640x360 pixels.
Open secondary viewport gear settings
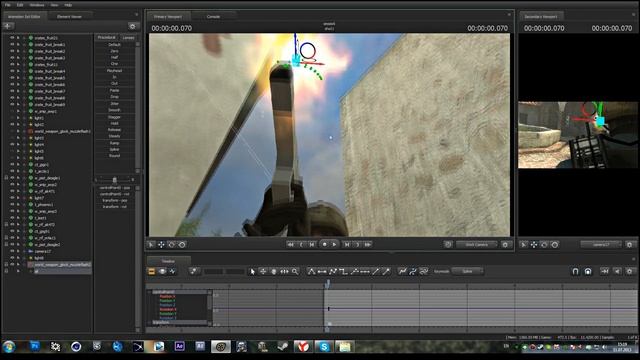[x=630, y=244]
